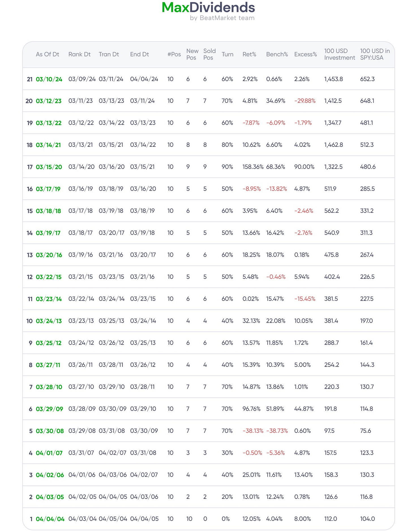412x532 pixels.
Task: Select the 'Excess%' column header
Action: 306,54
